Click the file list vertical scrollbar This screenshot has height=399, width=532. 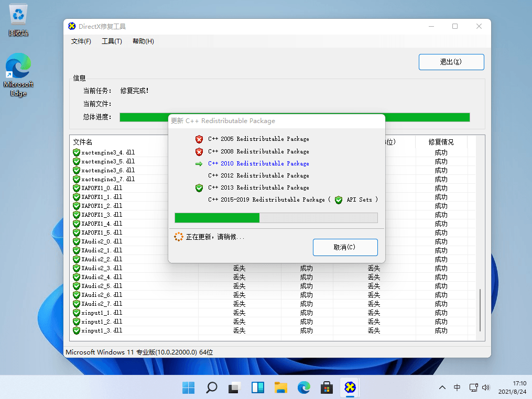[x=480, y=310]
